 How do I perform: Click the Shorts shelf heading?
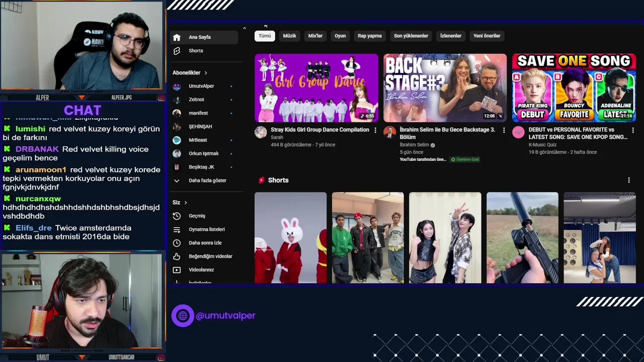tap(278, 180)
